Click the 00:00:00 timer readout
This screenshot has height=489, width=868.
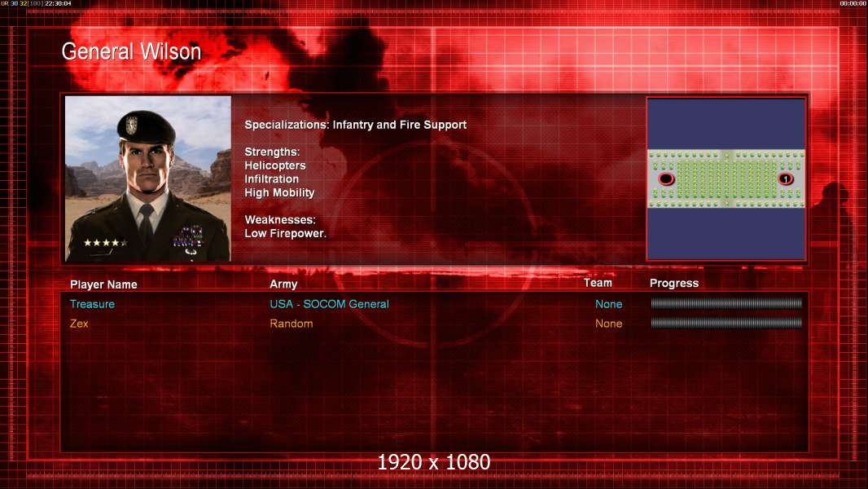853,3
